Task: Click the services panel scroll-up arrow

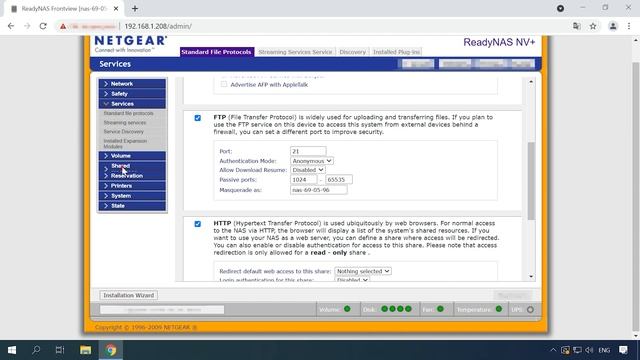Action: tap(531, 82)
